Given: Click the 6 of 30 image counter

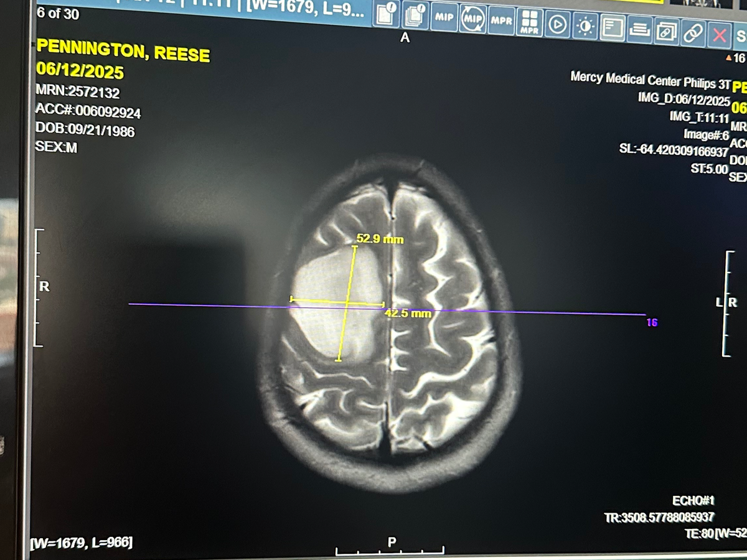Looking at the screenshot, I should 58,14.
